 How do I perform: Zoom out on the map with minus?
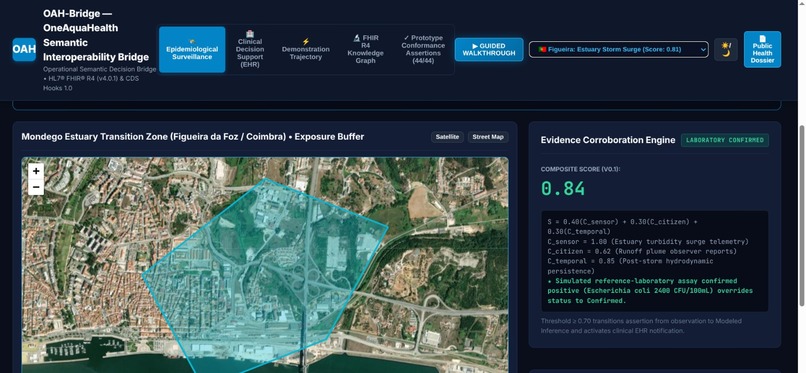tap(35, 187)
